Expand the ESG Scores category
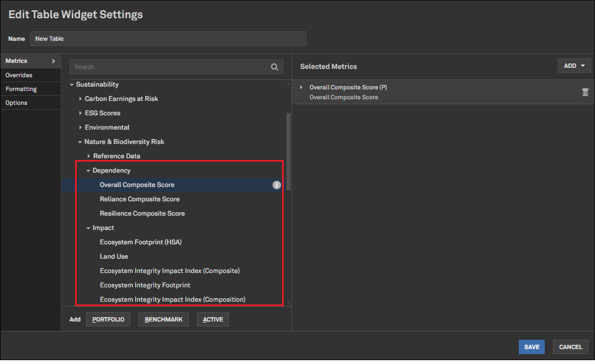The image size is (595, 364). tap(81, 114)
